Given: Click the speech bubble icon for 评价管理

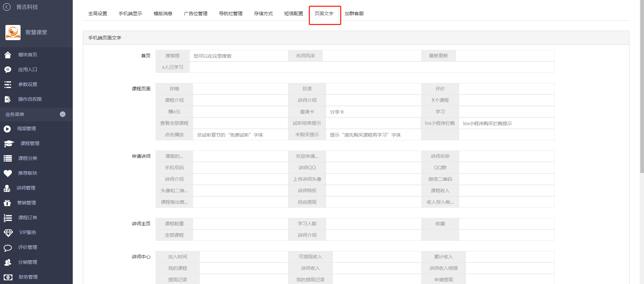Looking at the screenshot, I should pyautogui.click(x=8, y=248).
